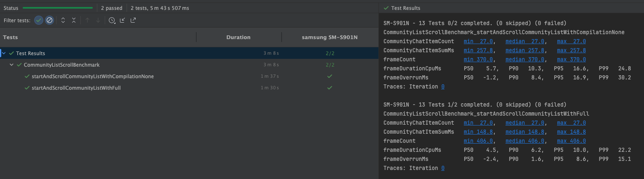This screenshot has width=644, height=179.
Task: Collapse the CommunityListScrollBenchmark tree chevron
Action: pos(12,65)
